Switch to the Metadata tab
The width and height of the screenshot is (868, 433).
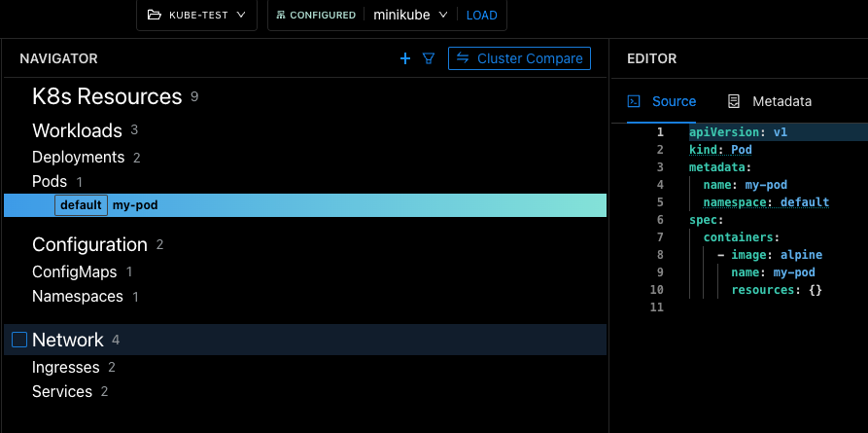770,101
